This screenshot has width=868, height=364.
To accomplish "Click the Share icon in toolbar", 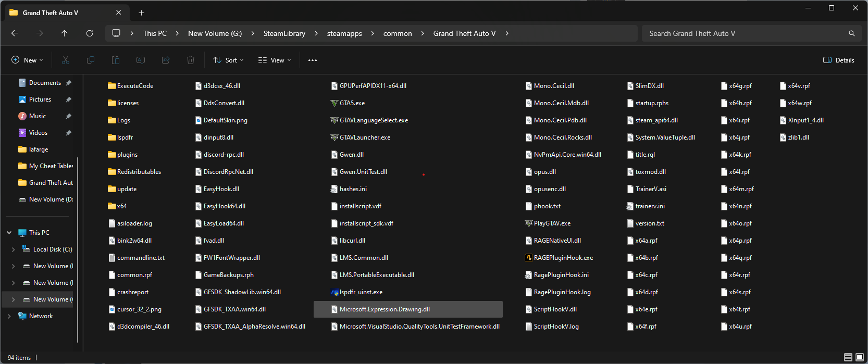I will (x=166, y=60).
